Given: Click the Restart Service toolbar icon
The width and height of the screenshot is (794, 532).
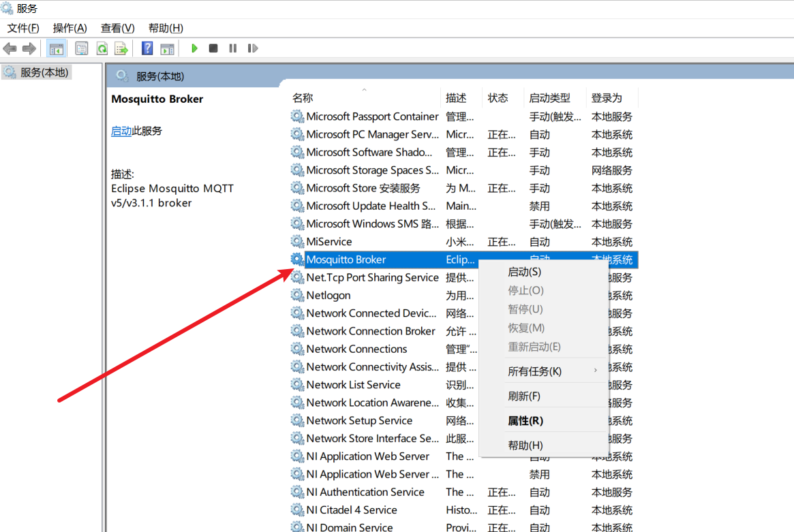Looking at the screenshot, I should [253, 48].
